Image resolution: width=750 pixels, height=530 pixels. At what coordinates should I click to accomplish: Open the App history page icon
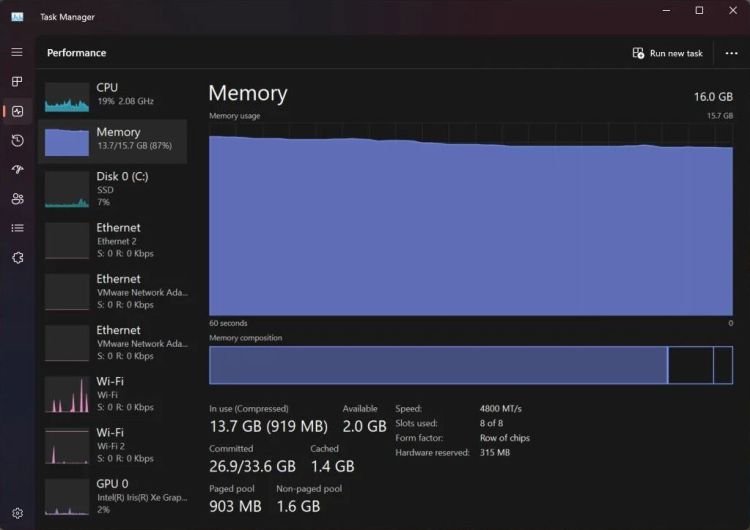[17, 141]
